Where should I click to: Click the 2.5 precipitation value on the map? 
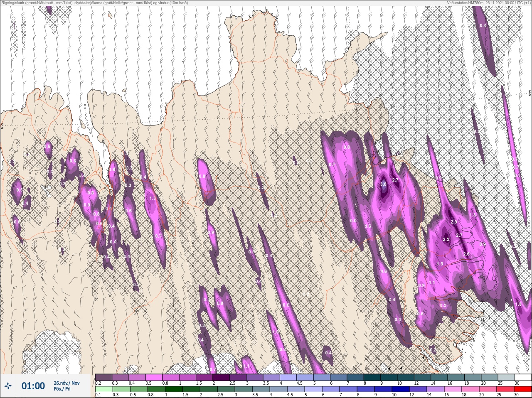(446, 240)
